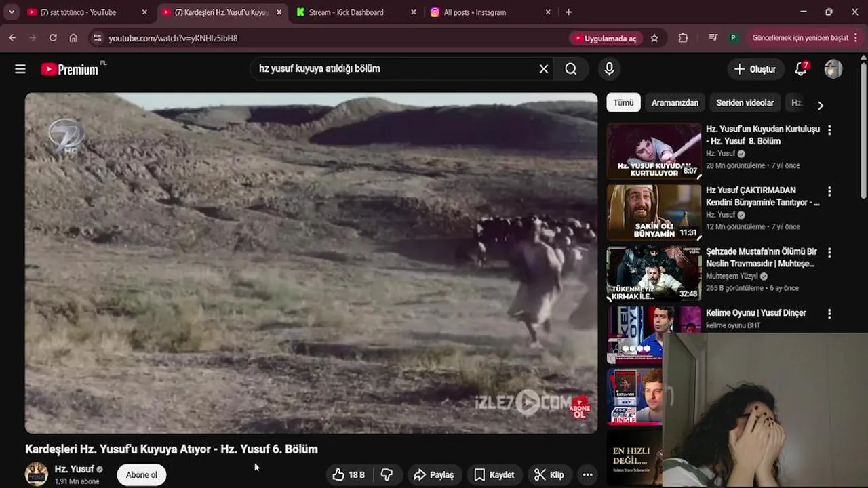Select the Seriden videolar filter chip
Screen dimensions: 868x488
(x=745, y=103)
